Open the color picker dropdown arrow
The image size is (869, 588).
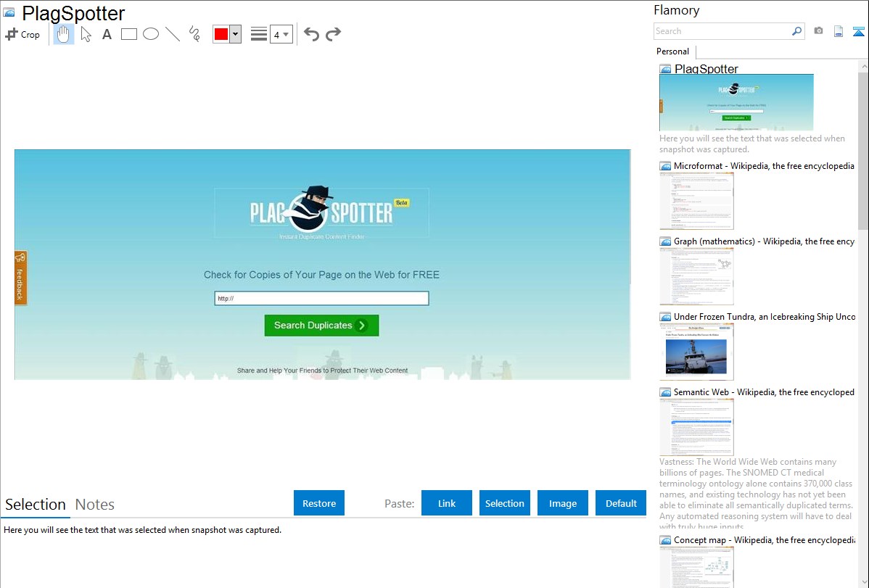pos(235,34)
